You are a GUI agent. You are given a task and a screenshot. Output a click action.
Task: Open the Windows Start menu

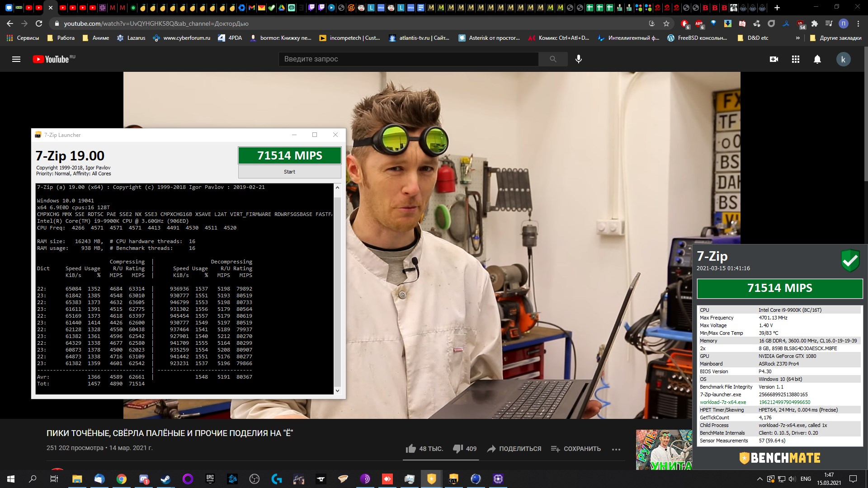pos(11,479)
